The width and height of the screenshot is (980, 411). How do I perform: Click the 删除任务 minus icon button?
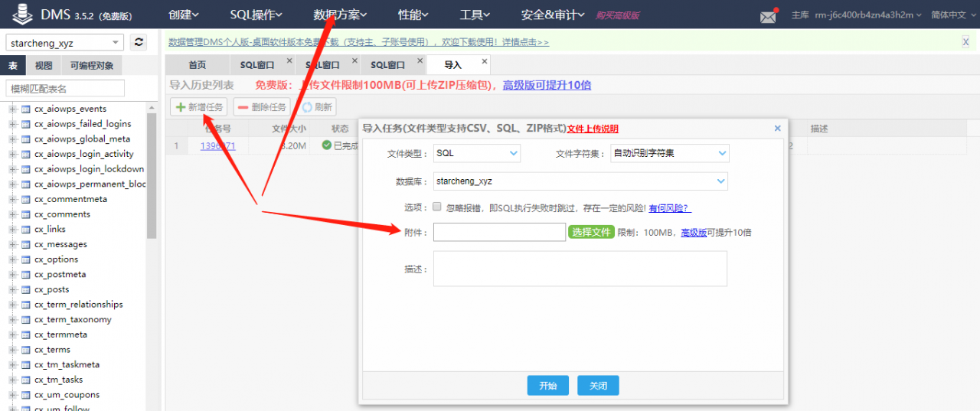(262, 107)
